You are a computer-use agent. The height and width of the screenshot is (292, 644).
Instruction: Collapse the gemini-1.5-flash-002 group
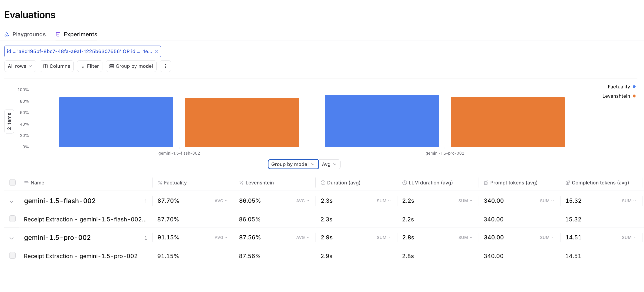(x=12, y=201)
